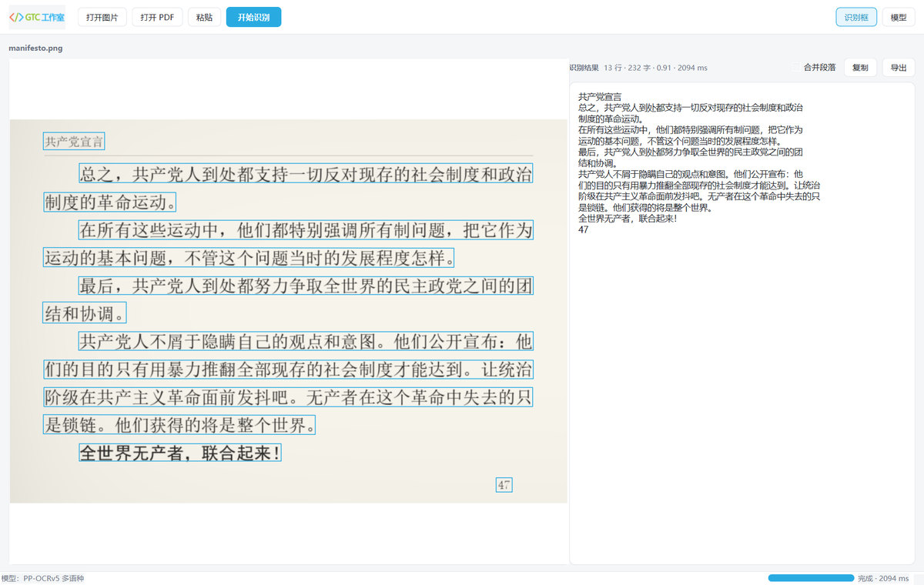Open the 模型 settings button

tap(899, 17)
